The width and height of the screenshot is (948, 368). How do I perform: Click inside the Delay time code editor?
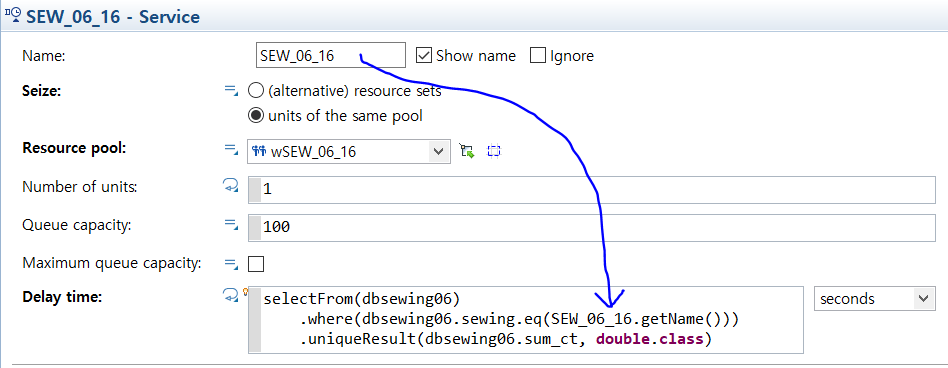pos(526,320)
